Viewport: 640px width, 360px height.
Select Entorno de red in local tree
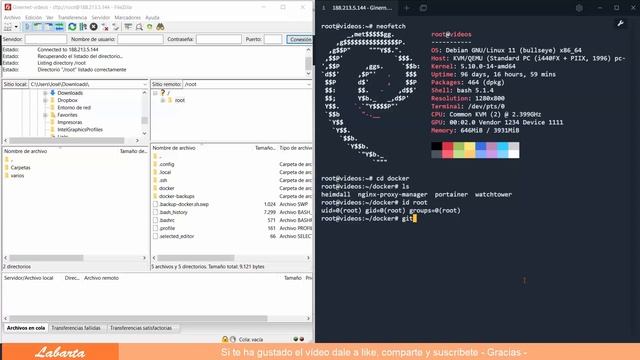[74, 108]
